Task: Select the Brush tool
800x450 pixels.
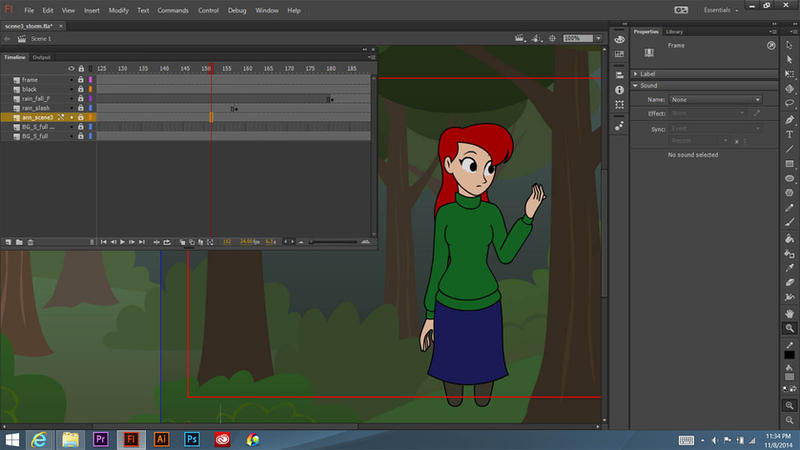Action: tap(789, 222)
